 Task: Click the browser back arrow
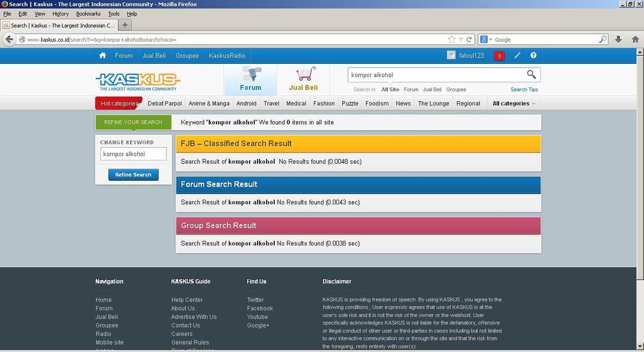point(9,39)
